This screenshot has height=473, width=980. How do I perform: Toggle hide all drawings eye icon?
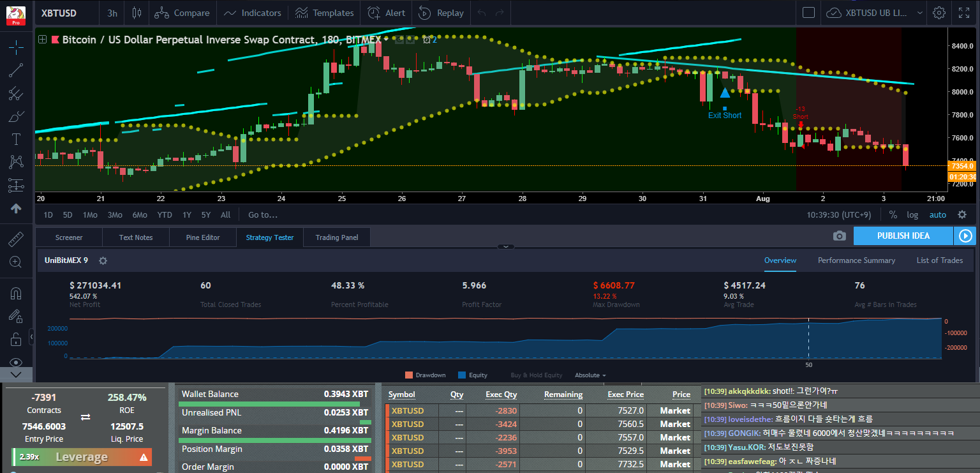pyautogui.click(x=16, y=361)
